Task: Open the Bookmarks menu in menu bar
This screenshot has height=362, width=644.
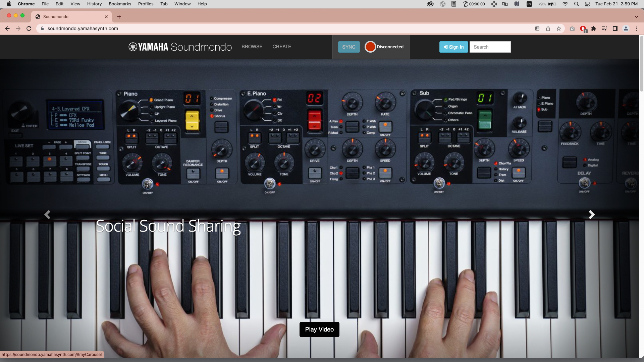Action: pyautogui.click(x=120, y=4)
